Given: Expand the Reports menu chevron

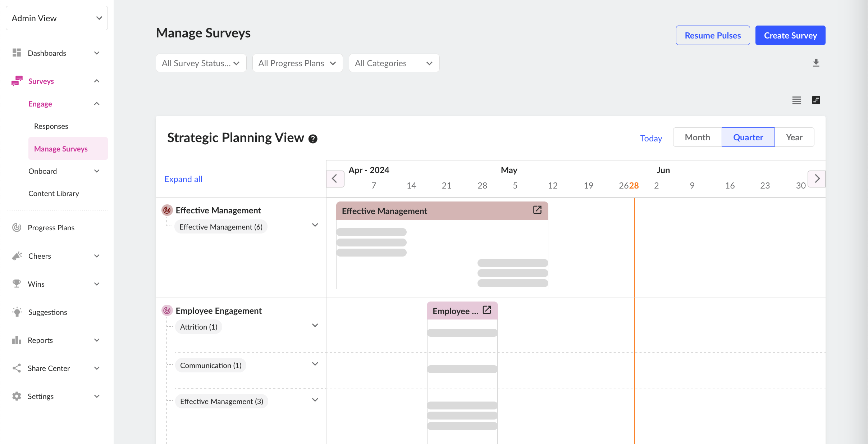Looking at the screenshot, I should (x=97, y=340).
